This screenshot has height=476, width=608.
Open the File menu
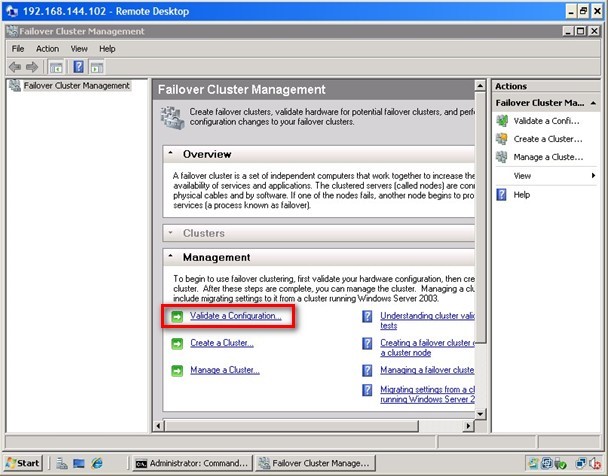(x=18, y=49)
